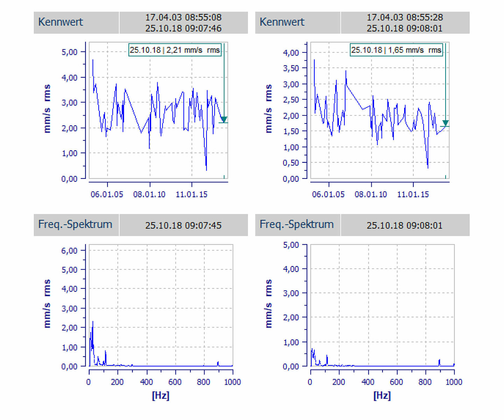Select the left Freq.-Spektrum header label

(75, 224)
